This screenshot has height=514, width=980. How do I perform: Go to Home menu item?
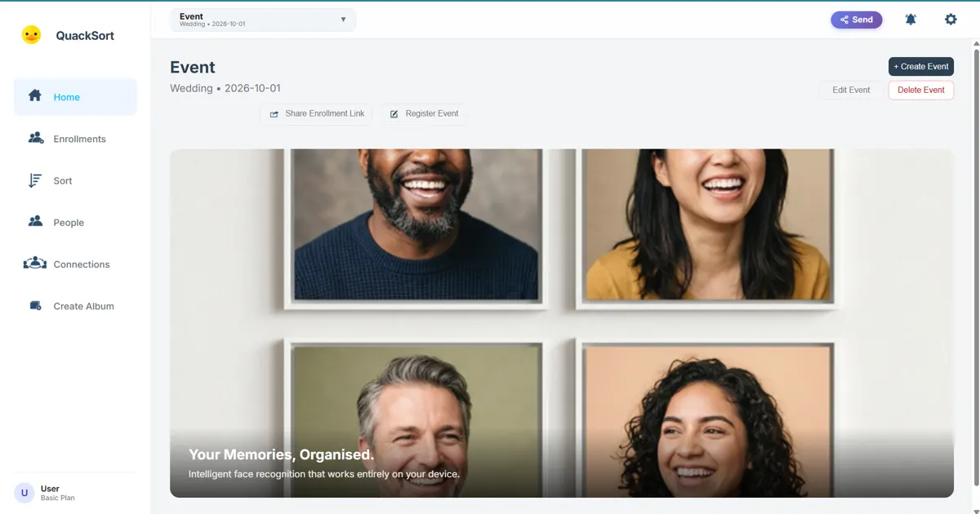[75, 97]
